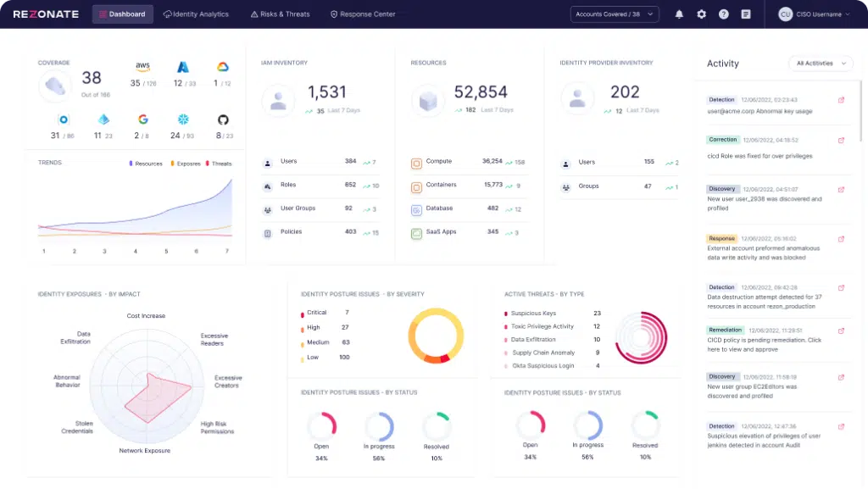This screenshot has height=489, width=868.
Task: Go to the Risks & Threats tab
Action: pos(280,14)
